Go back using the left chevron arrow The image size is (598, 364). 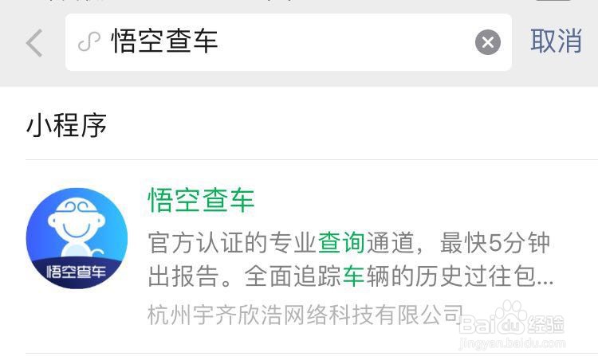click(34, 43)
